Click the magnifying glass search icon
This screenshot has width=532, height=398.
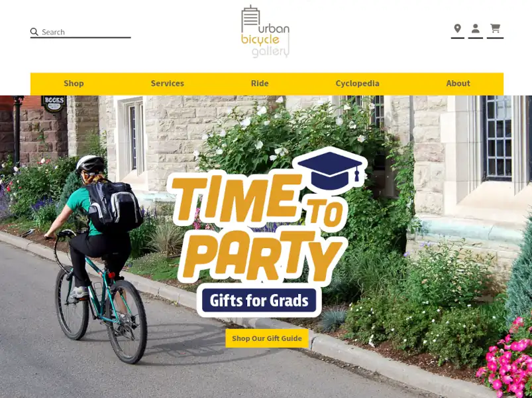tap(34, 32)
